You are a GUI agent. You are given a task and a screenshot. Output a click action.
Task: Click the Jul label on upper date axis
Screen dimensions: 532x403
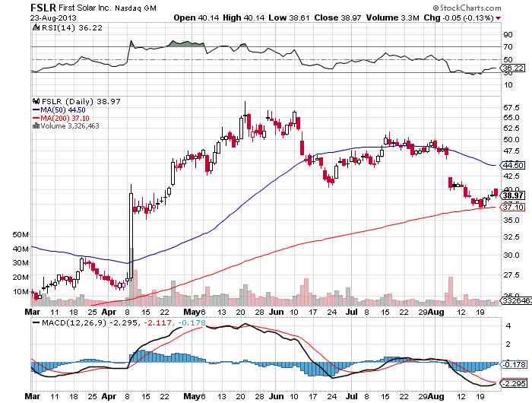[x=352, y=312]
